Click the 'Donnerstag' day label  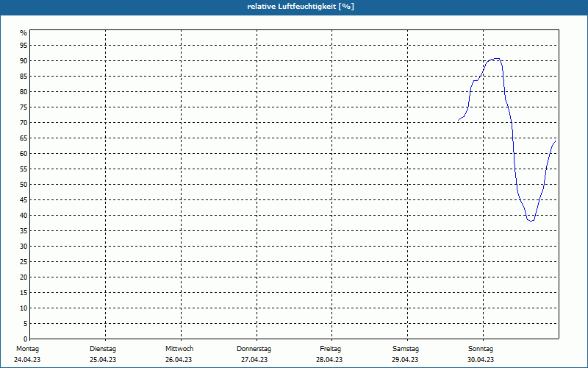point(254,349)
